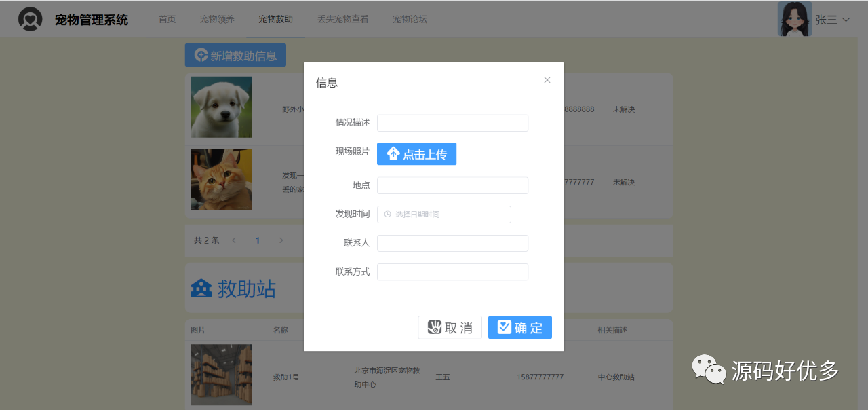Screen dimensions: 868x410
Task: Click the 救助站 heading text
Action: 247,288
